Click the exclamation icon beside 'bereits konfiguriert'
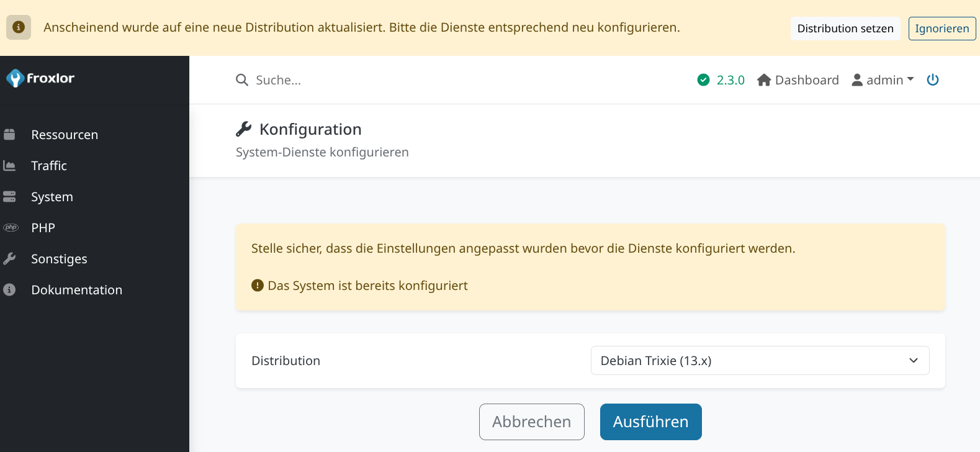 pos(258,286)
